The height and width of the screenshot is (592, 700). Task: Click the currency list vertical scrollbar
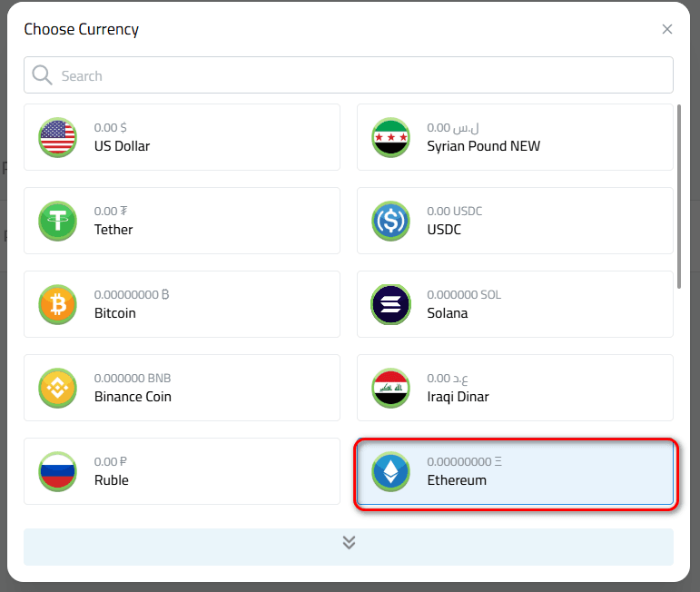[x=679, y=196]
